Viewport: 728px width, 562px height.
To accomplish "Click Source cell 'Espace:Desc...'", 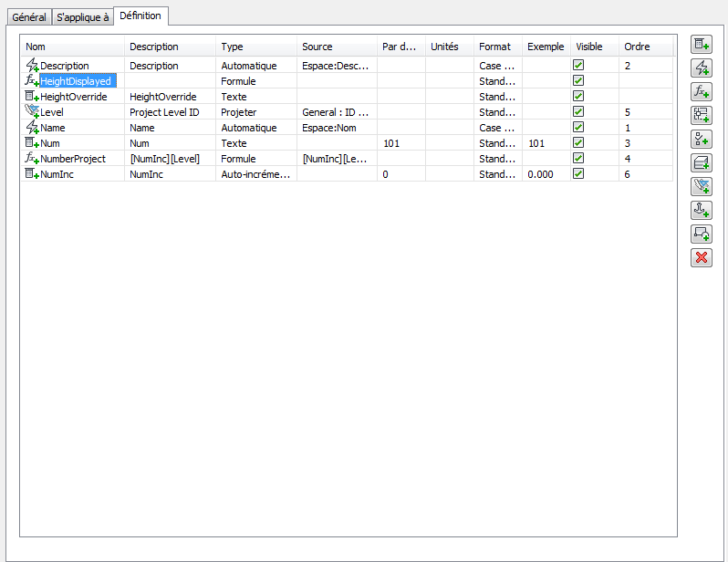I will point(335,66).
